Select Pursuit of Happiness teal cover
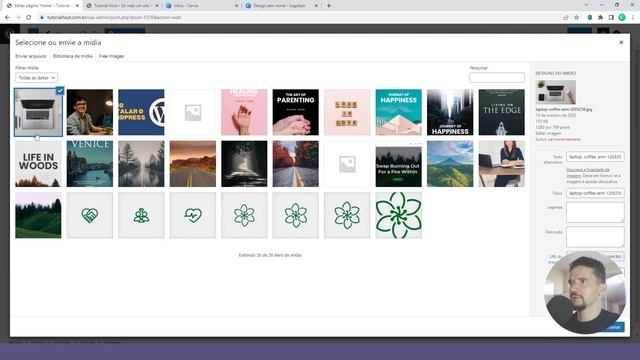640x360 pixels. click(398, 112)
